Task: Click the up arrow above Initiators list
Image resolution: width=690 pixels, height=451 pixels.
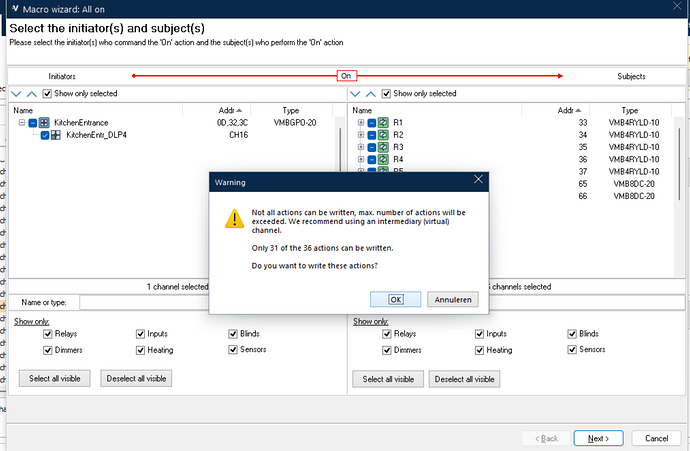Action: [x=32, y=94]
